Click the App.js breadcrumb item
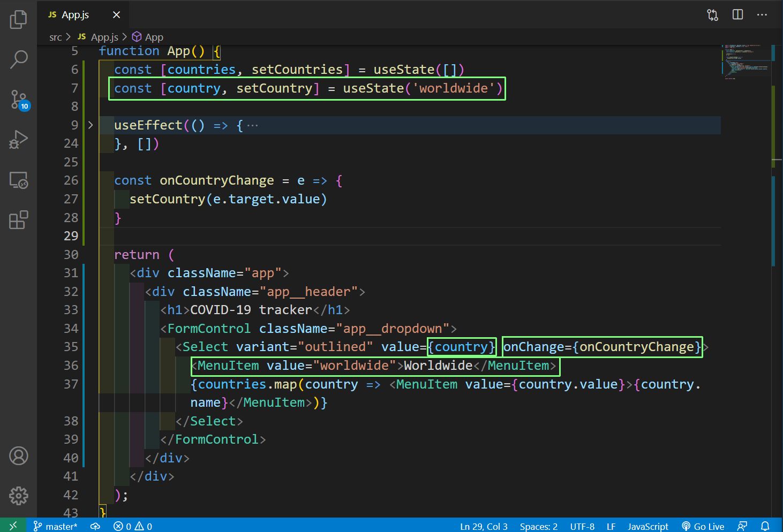The height and width of the screenshot is (532, 783). [98, 37]
